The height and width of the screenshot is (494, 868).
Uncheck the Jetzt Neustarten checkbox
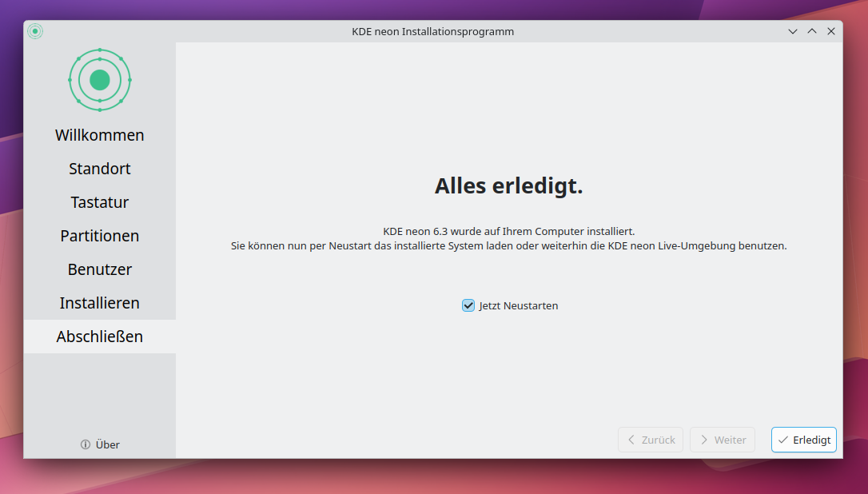(x=468, y=305)
